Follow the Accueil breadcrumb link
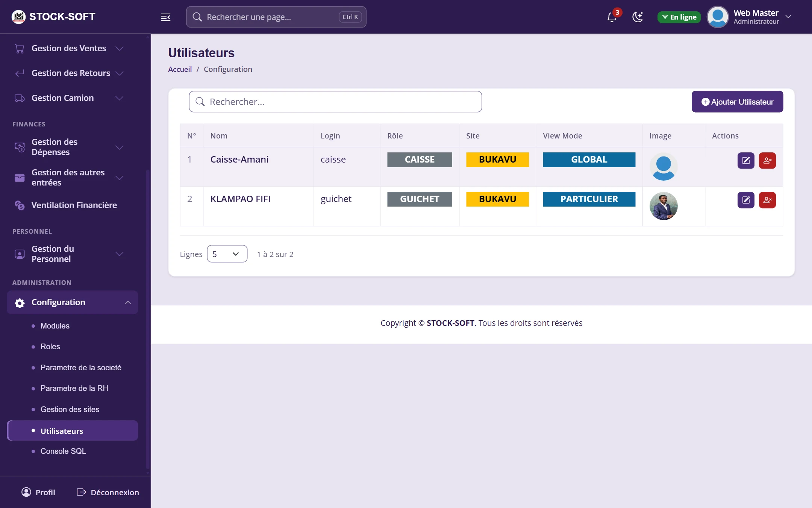Image resolution: width=812 pixels, height=508 pixels. (x=180, y=69)
